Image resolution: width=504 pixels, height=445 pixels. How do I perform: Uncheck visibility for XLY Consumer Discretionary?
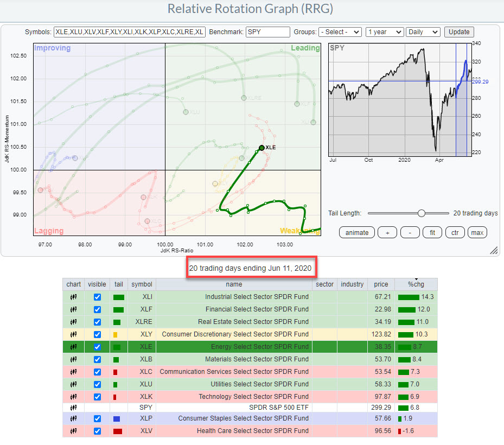click(x=97, y=334)
